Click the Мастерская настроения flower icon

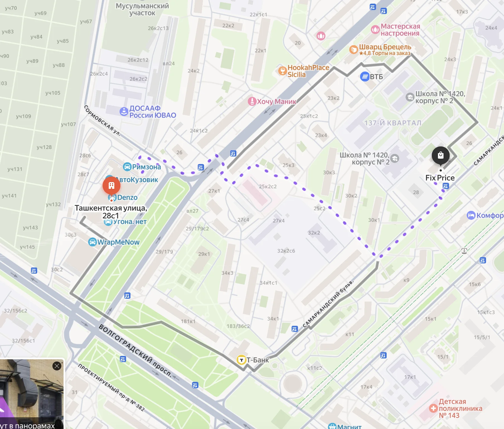pyautogui.click(x=375, y=30)
